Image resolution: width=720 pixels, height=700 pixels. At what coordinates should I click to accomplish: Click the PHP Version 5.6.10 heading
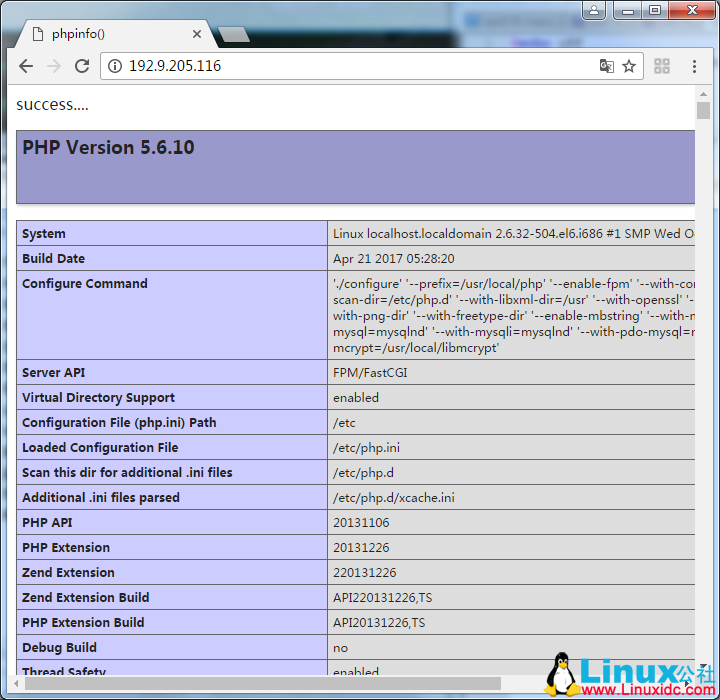(108, 148)
